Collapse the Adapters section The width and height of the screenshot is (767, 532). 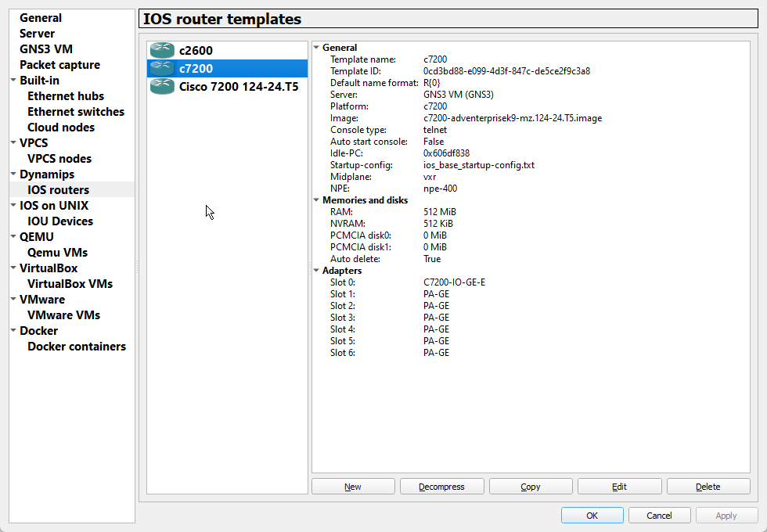coord(316,270)
